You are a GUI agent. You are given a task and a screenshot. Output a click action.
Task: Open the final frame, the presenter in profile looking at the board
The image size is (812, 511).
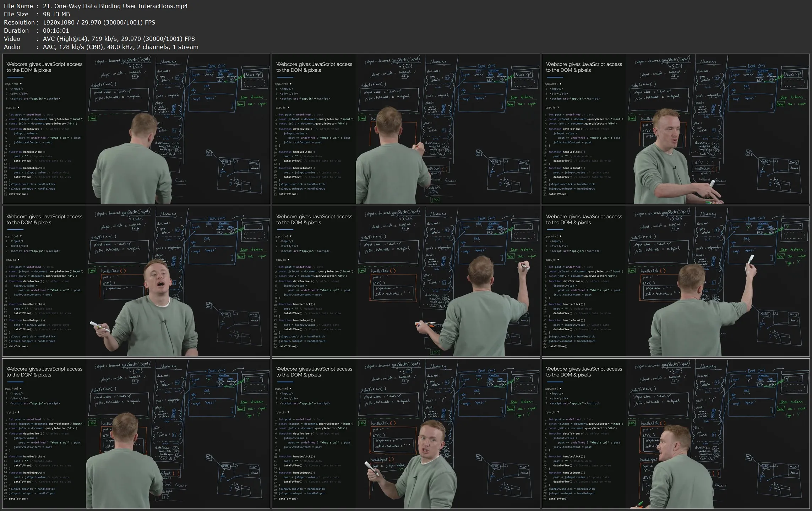pos(676,434)
